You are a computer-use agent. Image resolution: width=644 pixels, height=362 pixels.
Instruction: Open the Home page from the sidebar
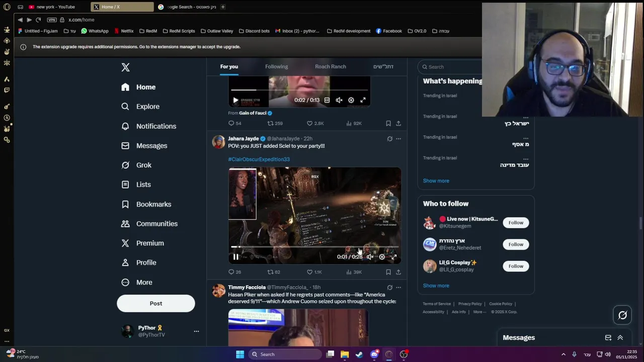coord(138,87)
